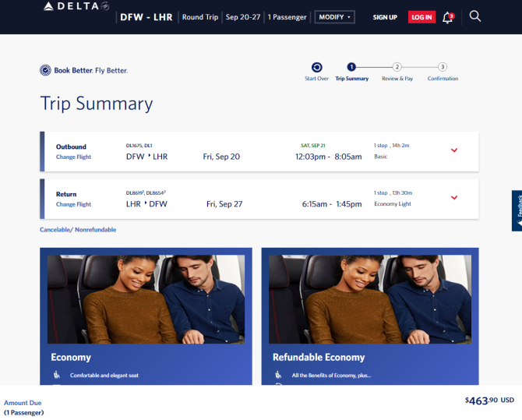Click Change Flight under Return
Image resolution: width=522 pixels, height=420 pixels.
(73, 204)
